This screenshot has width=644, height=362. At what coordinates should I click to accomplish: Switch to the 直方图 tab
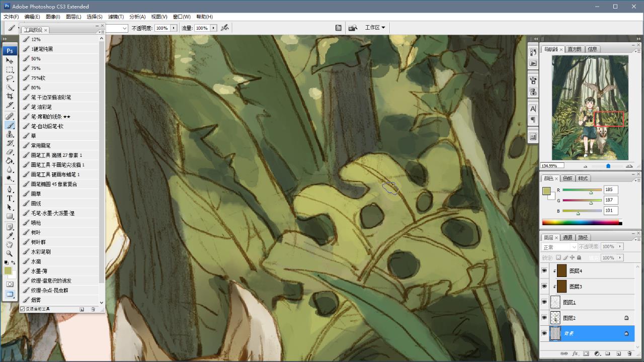pos(574,49)
